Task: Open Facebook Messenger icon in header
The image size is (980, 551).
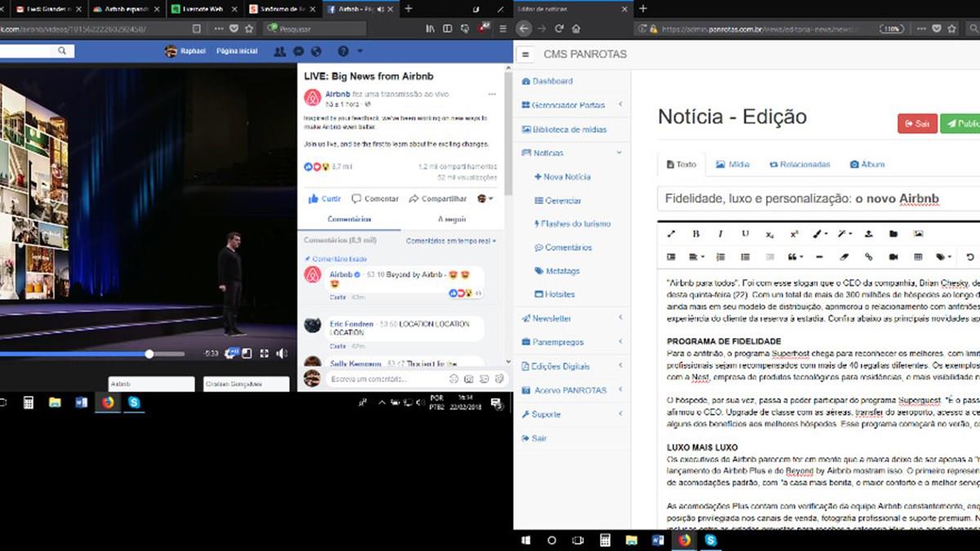Action: (x=298, y=51)
